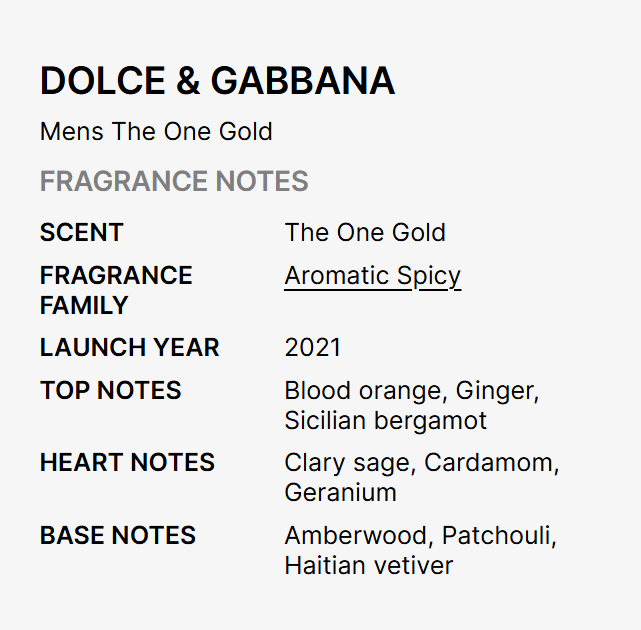Click the Haitian vetiver text
This screenshot has height=630, width=641.
tap(368, 565)
